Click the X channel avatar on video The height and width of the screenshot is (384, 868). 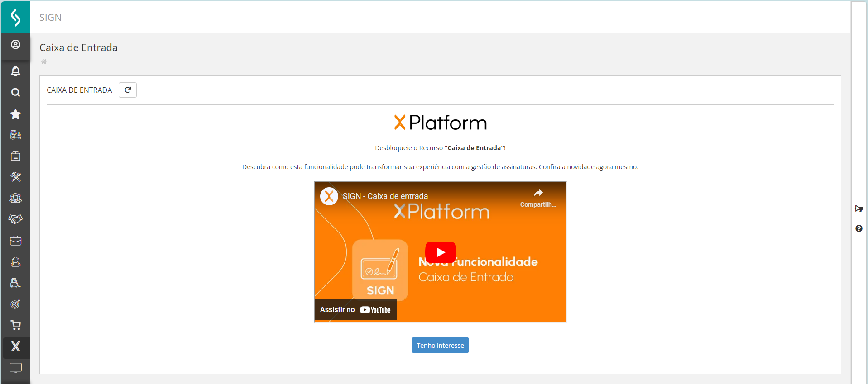(329, 196)
